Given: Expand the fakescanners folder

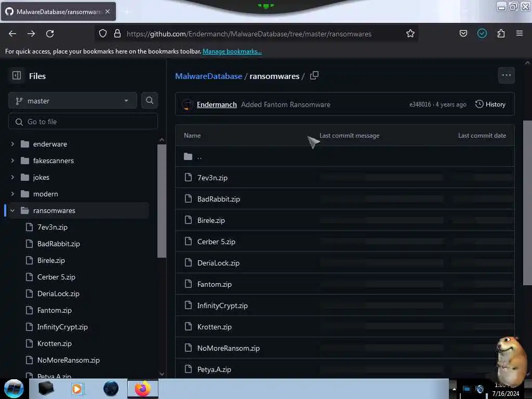Looking at the screenshot, I should tap(12, 161).
